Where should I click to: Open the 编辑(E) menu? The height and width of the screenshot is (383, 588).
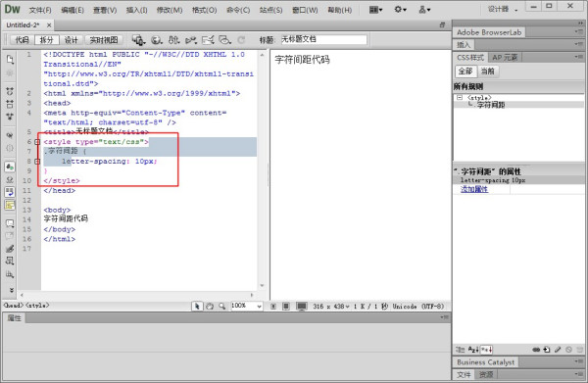[73, 10]
